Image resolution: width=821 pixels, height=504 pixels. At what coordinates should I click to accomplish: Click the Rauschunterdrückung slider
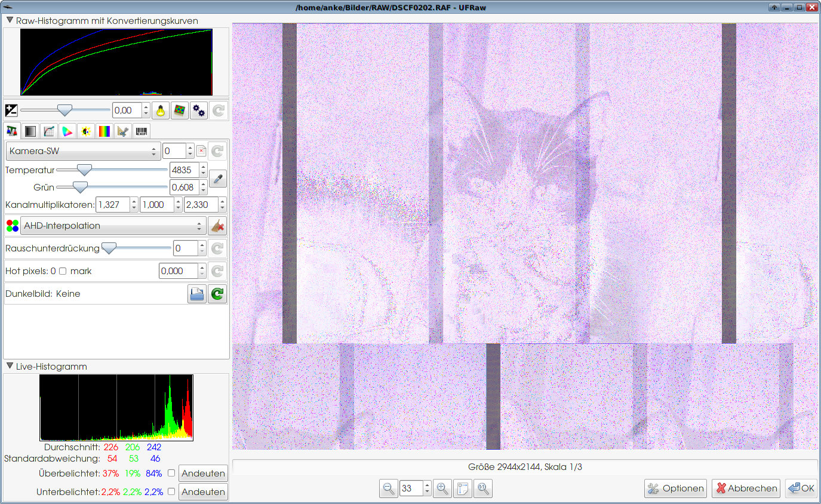coord(137,248)
